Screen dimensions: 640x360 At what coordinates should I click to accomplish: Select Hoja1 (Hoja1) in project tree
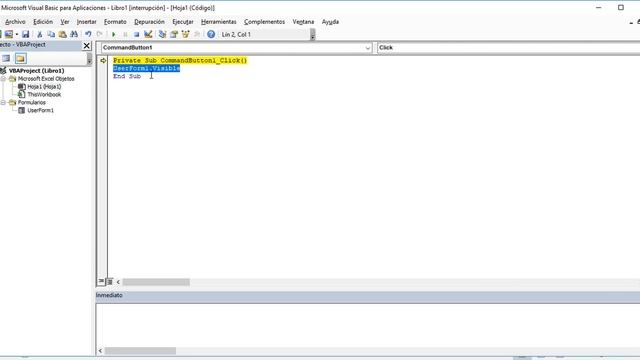tap(44, 87)
